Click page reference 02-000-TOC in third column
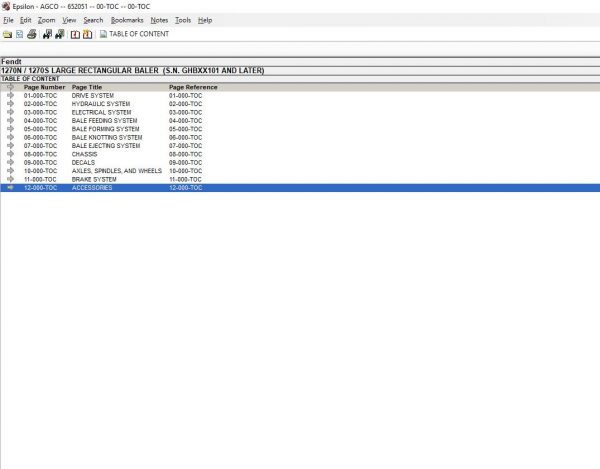This screenshot has height=469, width=600. 185,104
